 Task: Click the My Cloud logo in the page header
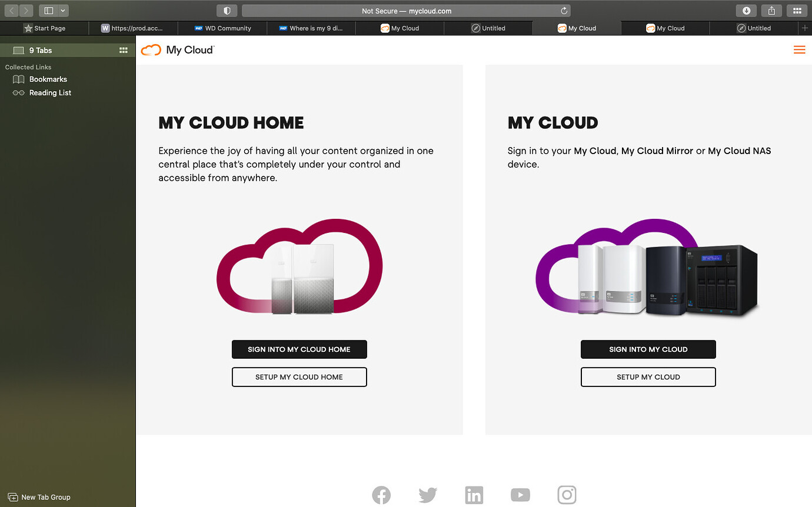(177, 50)
